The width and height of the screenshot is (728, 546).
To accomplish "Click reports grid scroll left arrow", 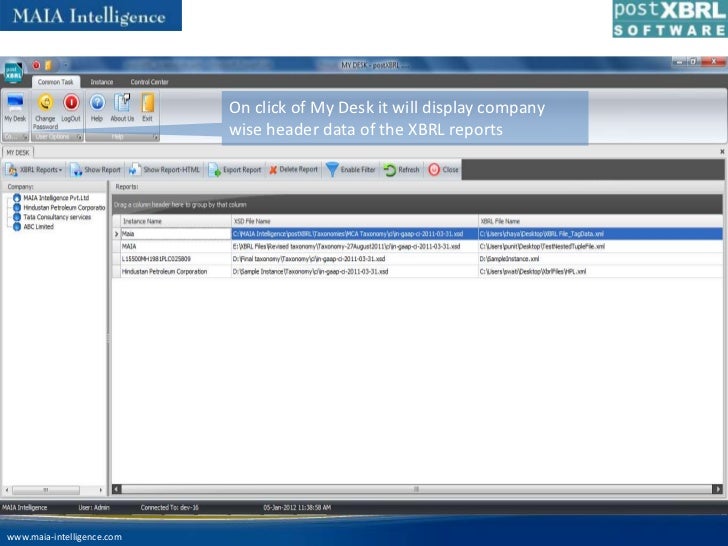I will click(x=117, y=489).
